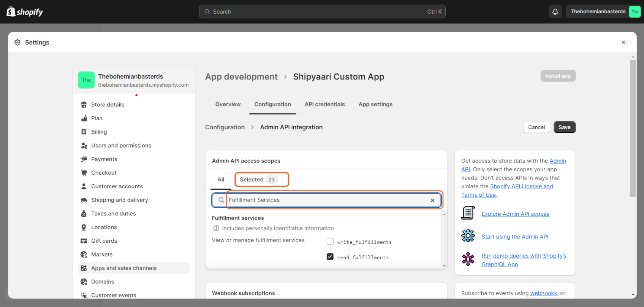Image resolution: width=644 pixels, height=307 pixels.
Task: Click scopes list scrollbar up arrow
Action: click(x=444, y=215)
